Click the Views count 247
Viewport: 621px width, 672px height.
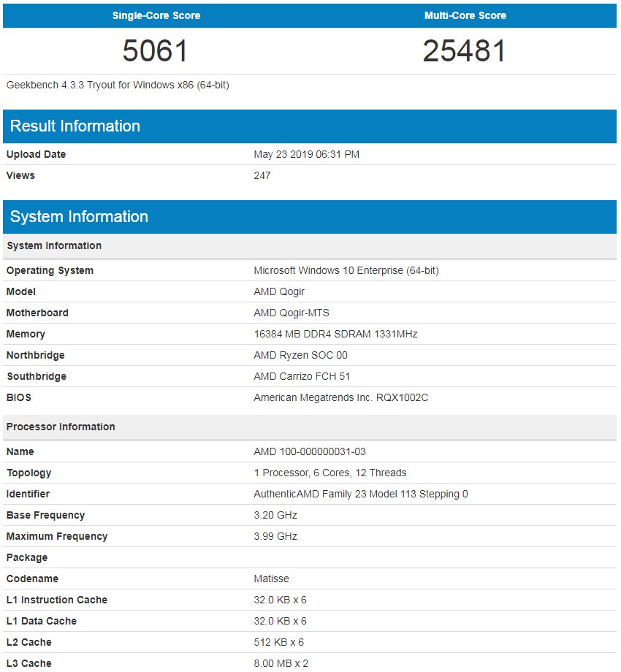point(262,175)
